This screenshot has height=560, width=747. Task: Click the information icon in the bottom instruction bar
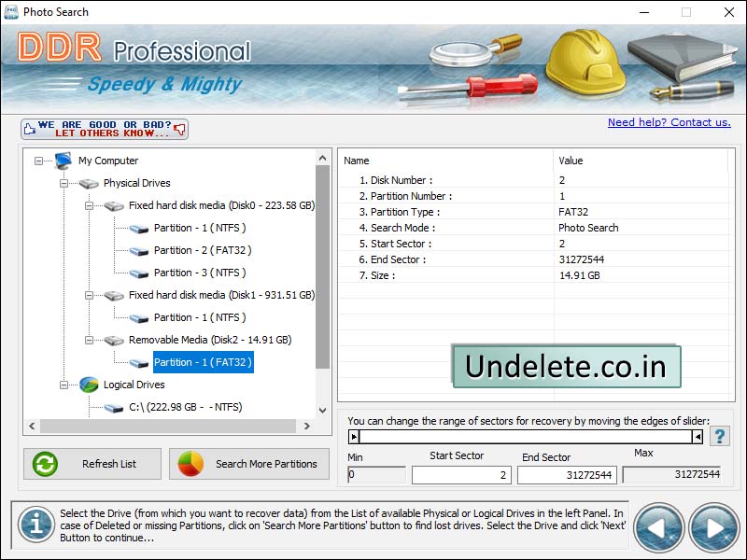[x=35, y=525]
